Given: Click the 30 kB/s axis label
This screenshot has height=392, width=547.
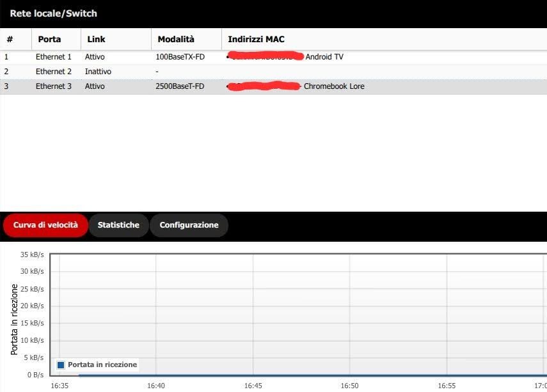Looking at the screenshot, I should tap(32, 271).
